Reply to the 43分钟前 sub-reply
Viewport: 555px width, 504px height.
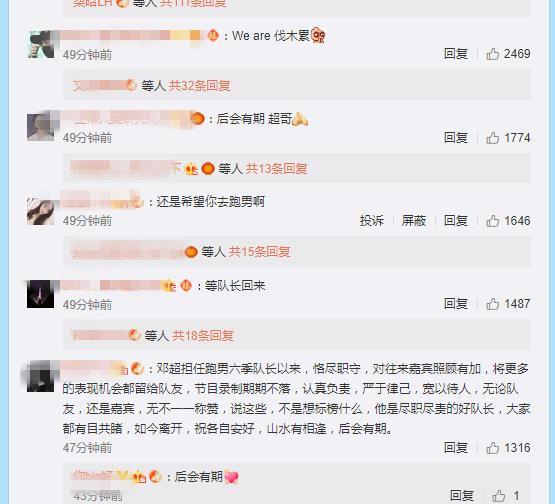462,496
